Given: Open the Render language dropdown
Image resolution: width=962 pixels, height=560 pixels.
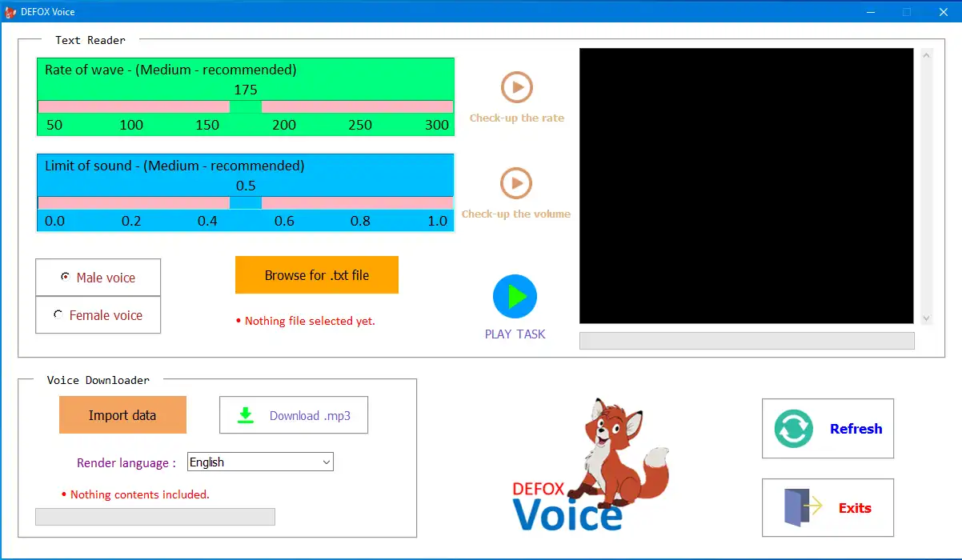Looking at the screenshot, I should [260, 462].
